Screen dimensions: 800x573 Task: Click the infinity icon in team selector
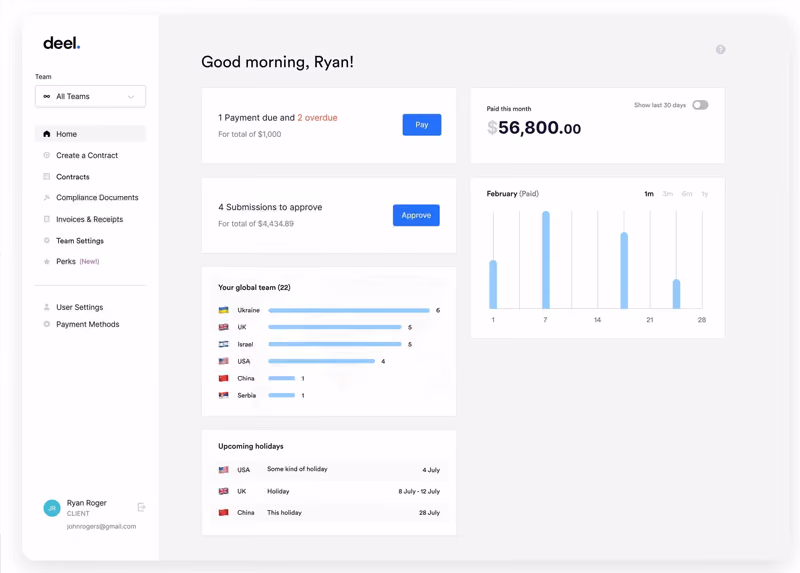47,96
